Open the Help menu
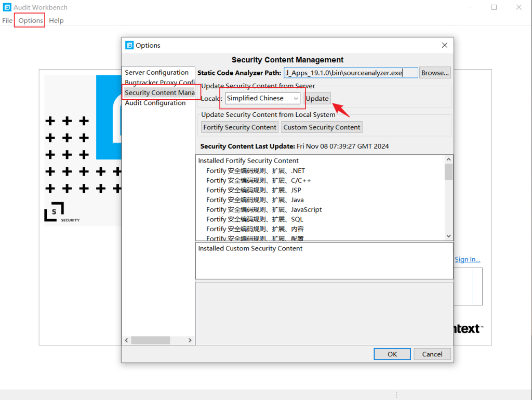The image size is (532, 400). click(x=56, y=20)
